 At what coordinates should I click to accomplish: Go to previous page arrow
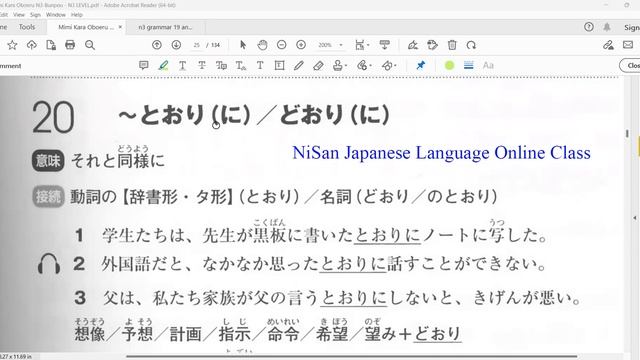[x=157, y=45]
